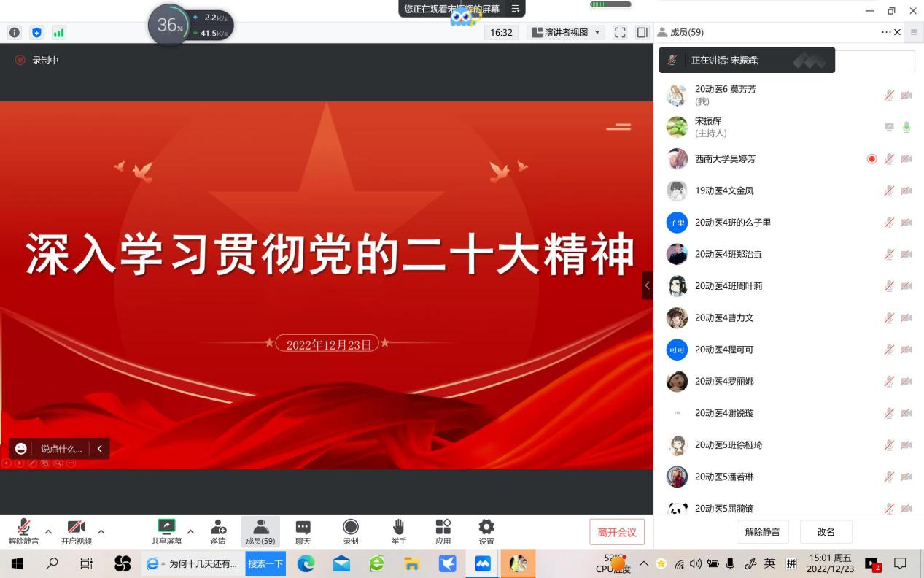Viewport: 924px width, 578px height.
Task: Collapse the side panel arrow on slide edge
Action: (647, 285)
